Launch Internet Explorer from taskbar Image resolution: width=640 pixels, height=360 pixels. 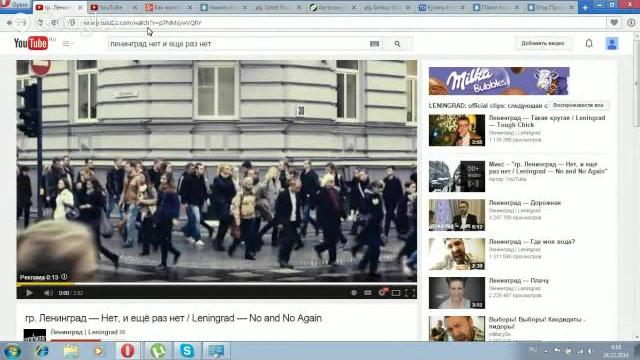click(x=42, y=351)
